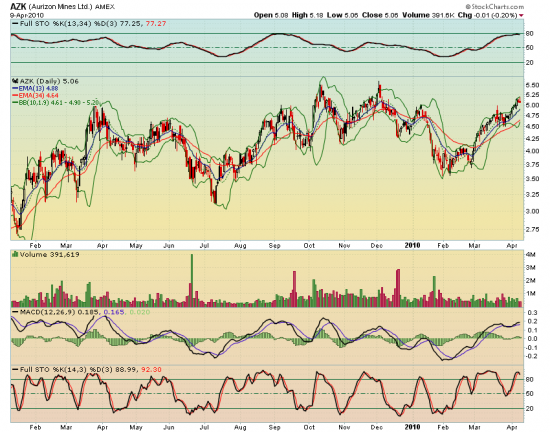
Task: Click the -0.2 MACD axis label
Action: point(531,356)
